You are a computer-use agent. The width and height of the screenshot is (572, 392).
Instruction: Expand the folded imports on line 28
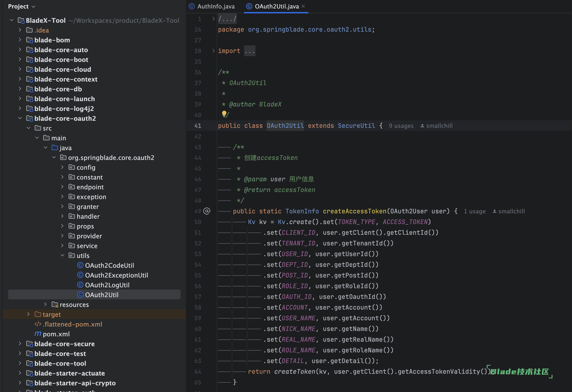[x=214, y=51]
